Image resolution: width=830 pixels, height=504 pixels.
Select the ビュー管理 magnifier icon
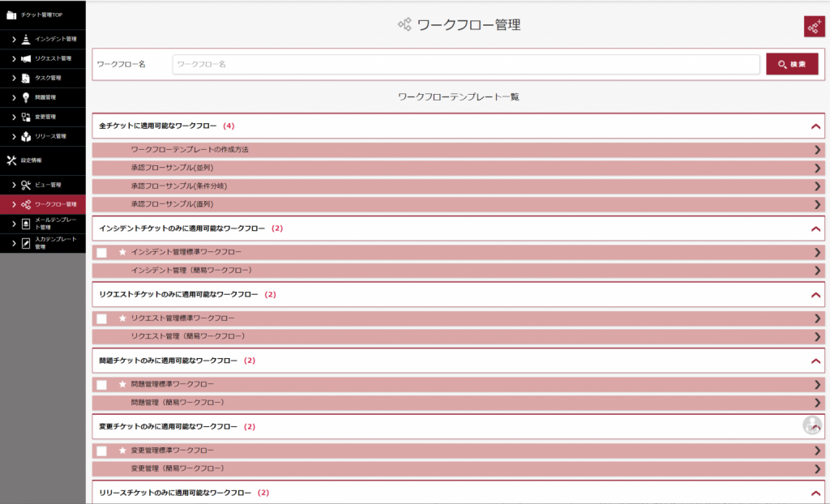(x=26, y=185)
